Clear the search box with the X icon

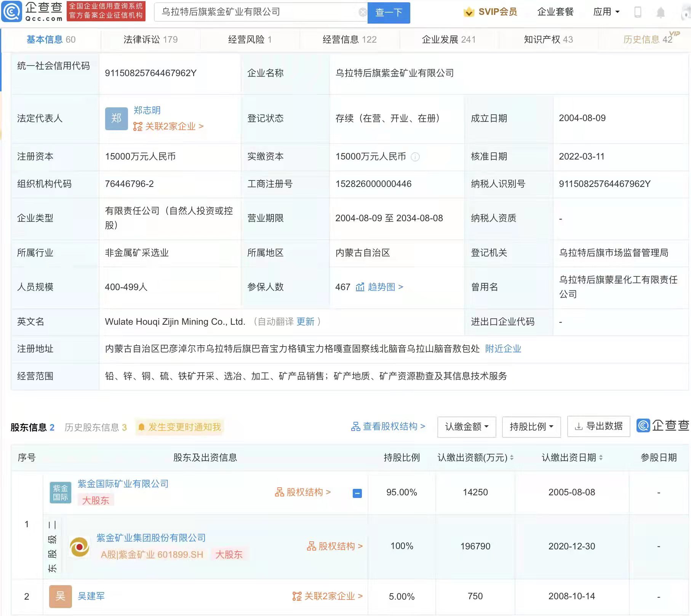click(x=363, y=12)
